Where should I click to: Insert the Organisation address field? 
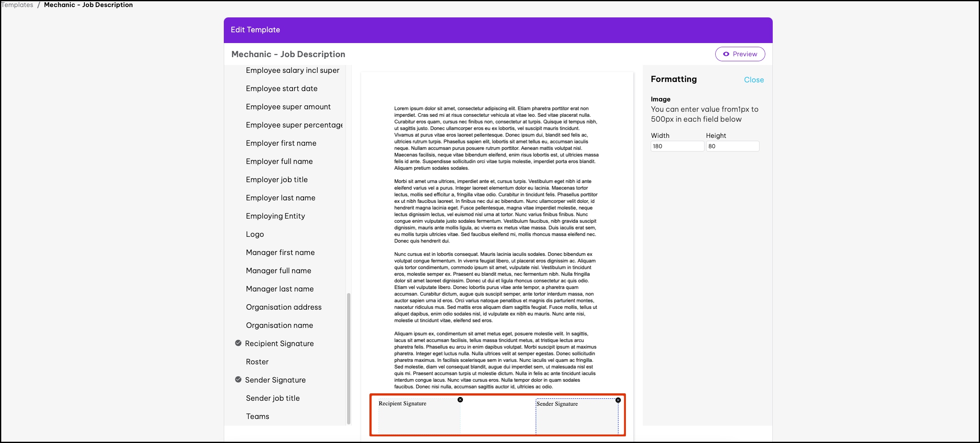[283, 307]
